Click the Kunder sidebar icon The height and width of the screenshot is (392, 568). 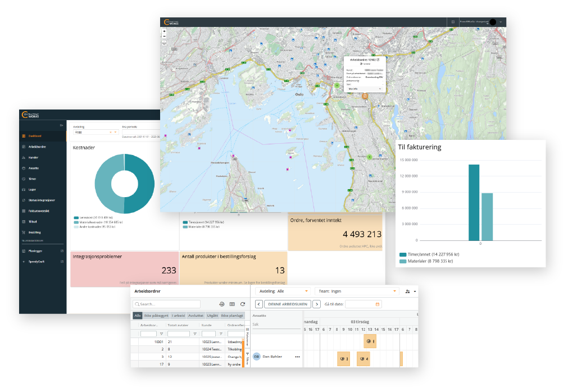pyautogui.click(x=23, y=157)
